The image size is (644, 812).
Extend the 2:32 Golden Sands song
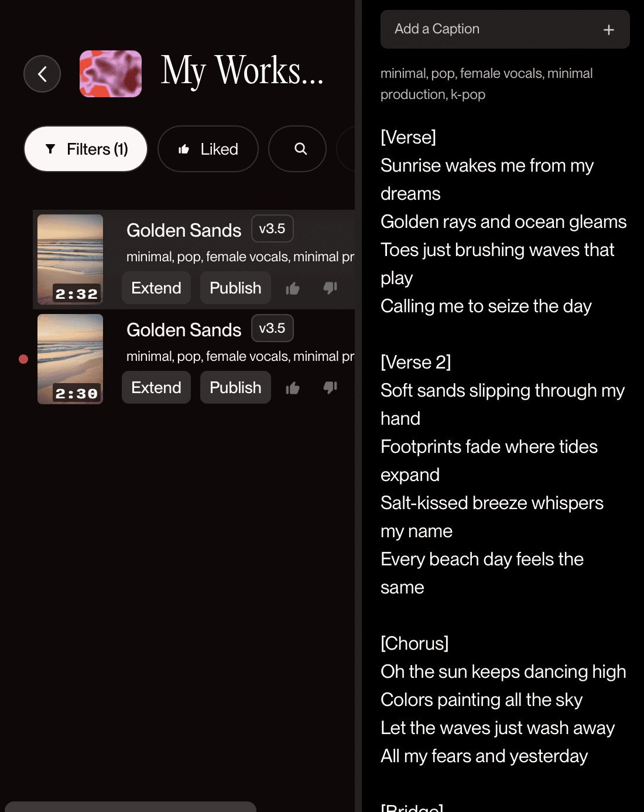pos(156,288)
